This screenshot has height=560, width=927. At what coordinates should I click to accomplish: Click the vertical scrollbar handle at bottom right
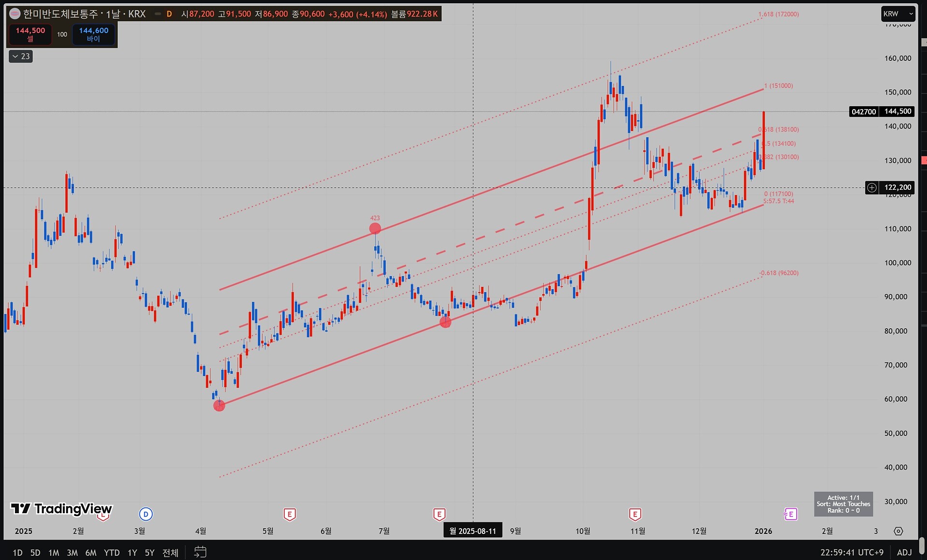pyautogui.click(x=923, y=546)
